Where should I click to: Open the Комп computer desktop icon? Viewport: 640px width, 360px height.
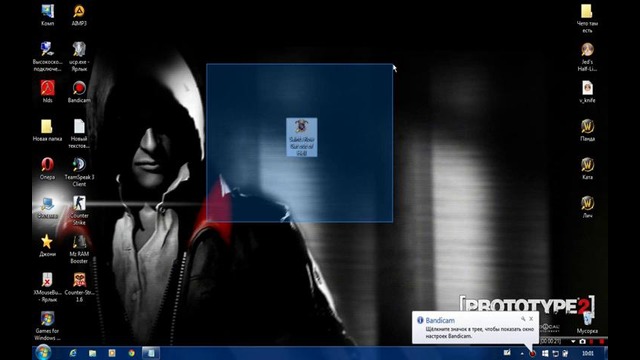click(47, 15)
